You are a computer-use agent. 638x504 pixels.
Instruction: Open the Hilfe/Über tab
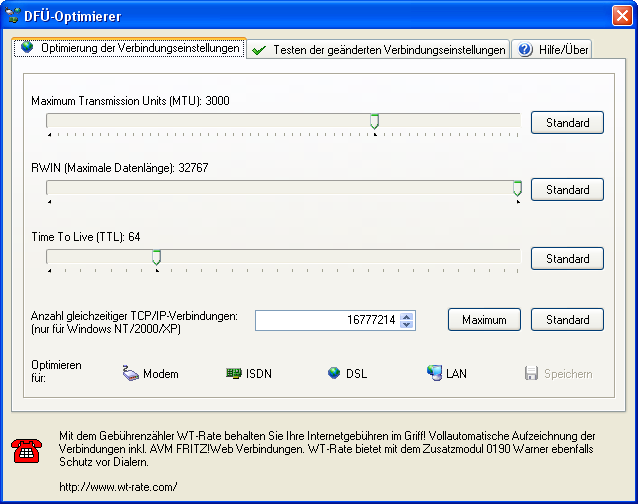[552, 49]
